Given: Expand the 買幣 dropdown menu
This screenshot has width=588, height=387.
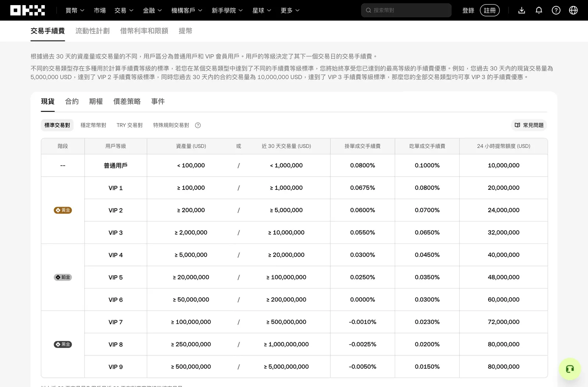Looking at the screenshot, I should coord(75,10).
